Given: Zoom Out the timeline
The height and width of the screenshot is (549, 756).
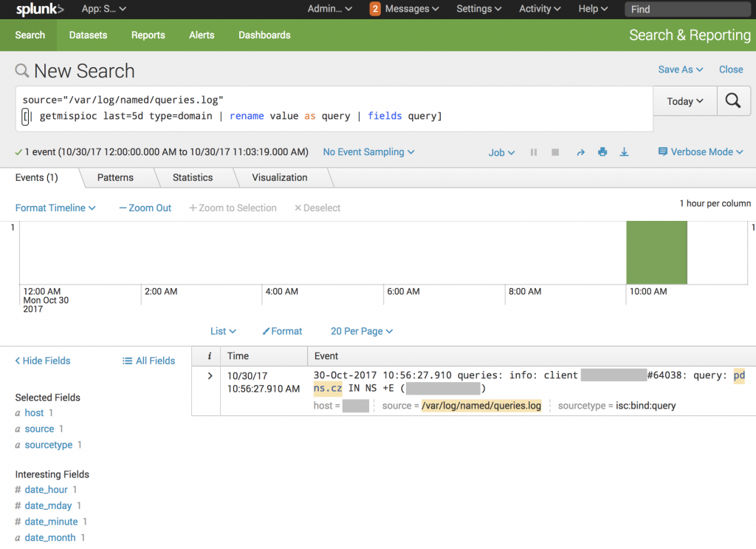Looking at the screenshot, I should point(145,208).
